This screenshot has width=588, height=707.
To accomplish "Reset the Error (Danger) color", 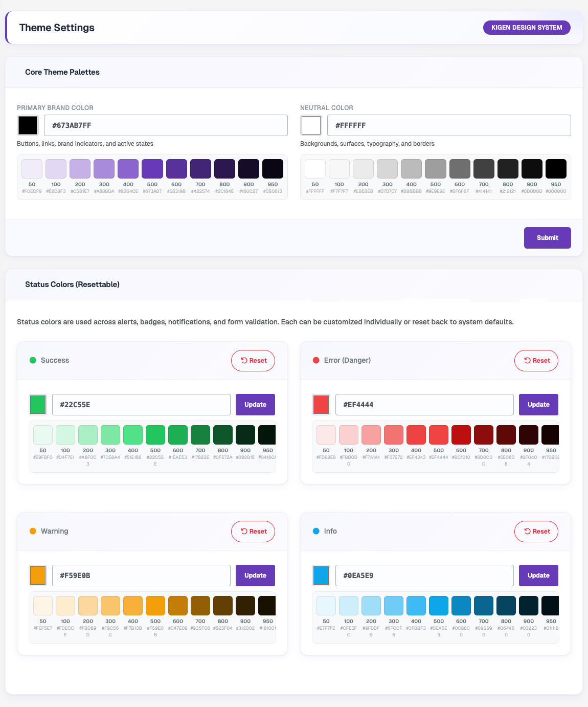I will coord(536,361).
